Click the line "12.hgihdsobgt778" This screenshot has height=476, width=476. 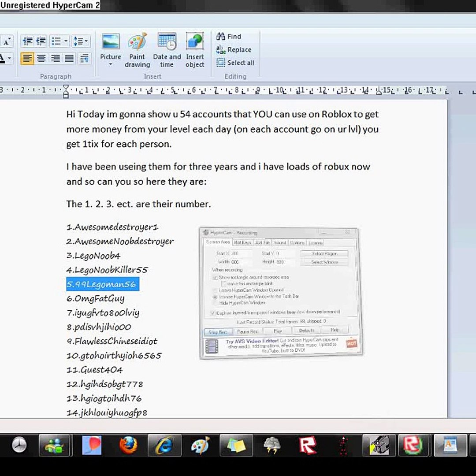(x=105, y=384)
